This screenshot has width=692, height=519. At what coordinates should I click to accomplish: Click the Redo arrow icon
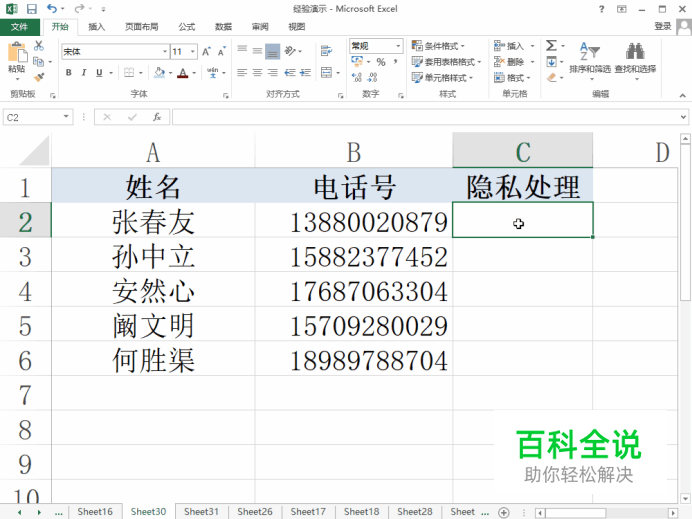tap(79, 8)
